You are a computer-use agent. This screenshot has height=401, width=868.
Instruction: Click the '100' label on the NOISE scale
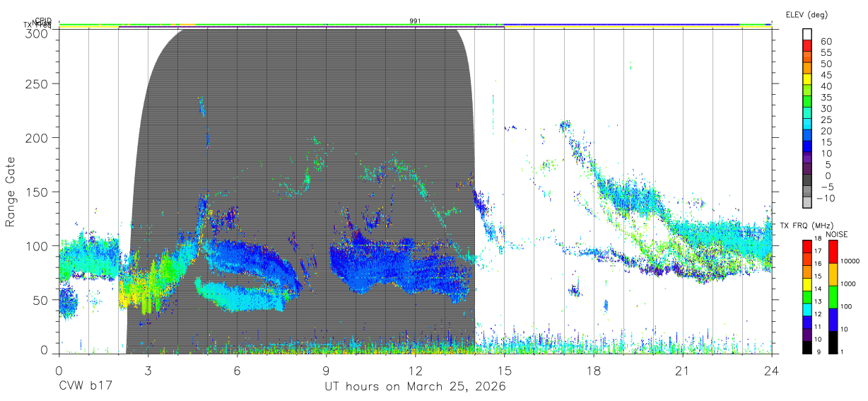tap(846, 306)
